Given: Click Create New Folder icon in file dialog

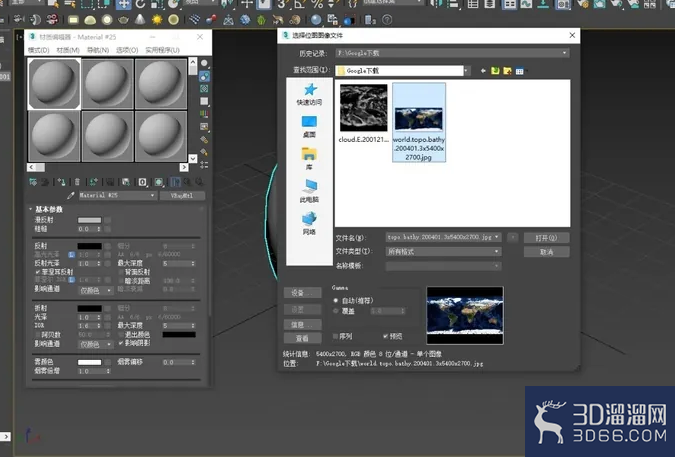Looking at the screenshot, I should coord(507,71).
